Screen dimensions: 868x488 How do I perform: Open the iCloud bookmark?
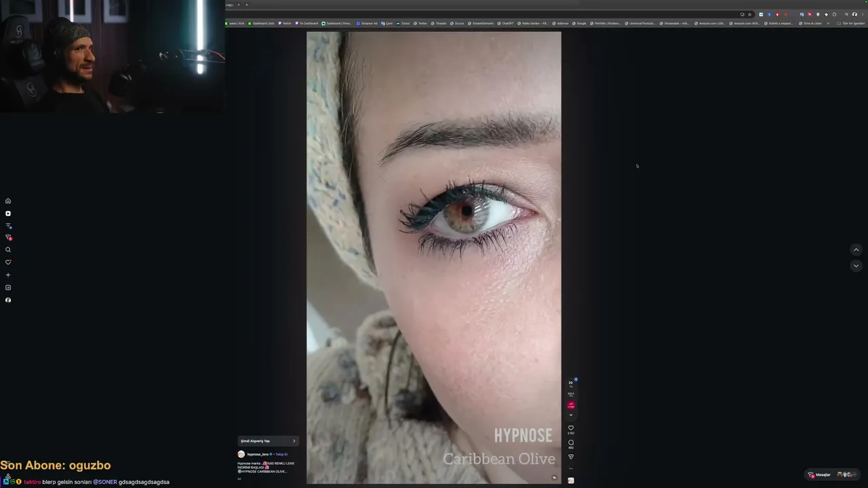click(404, 23)
